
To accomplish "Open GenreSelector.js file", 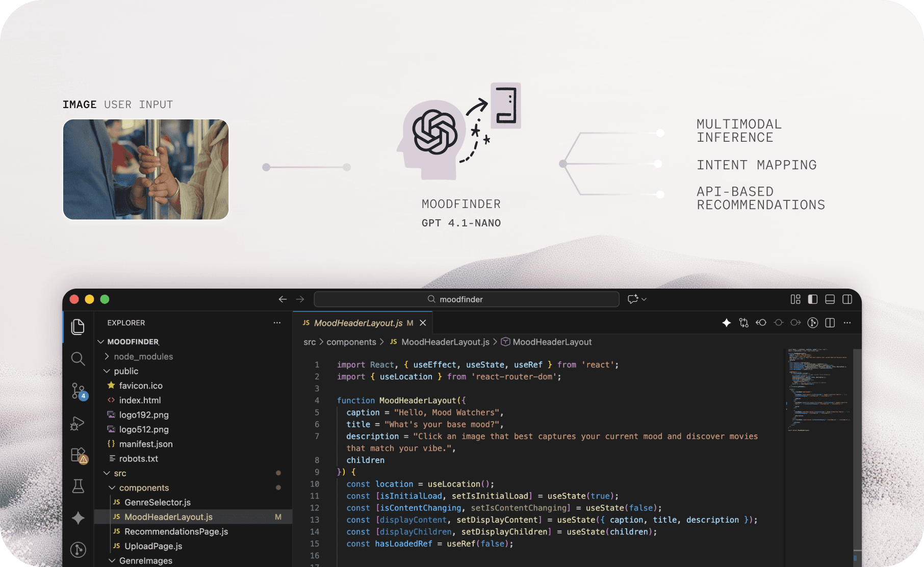I will point(193,502).
